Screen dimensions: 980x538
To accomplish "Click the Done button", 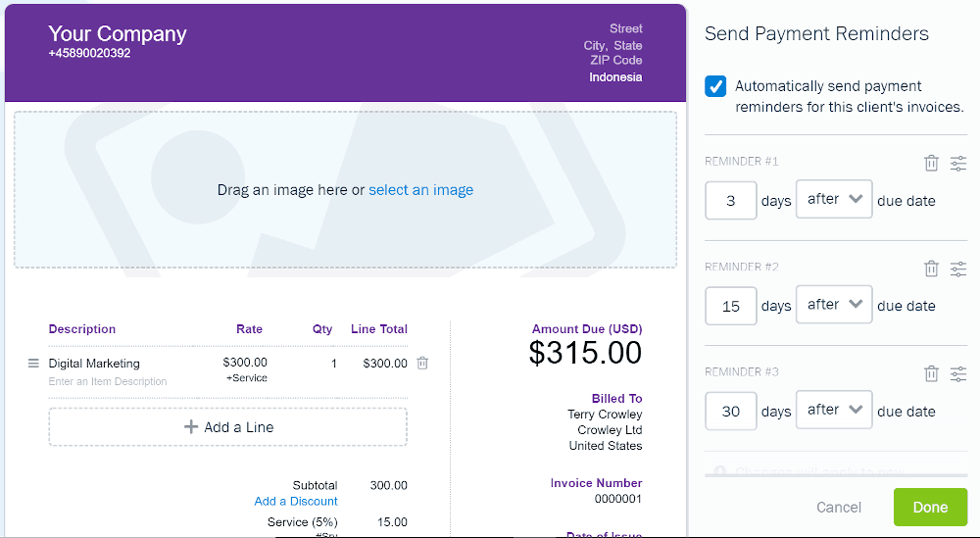I will click(x=930, y=507).
